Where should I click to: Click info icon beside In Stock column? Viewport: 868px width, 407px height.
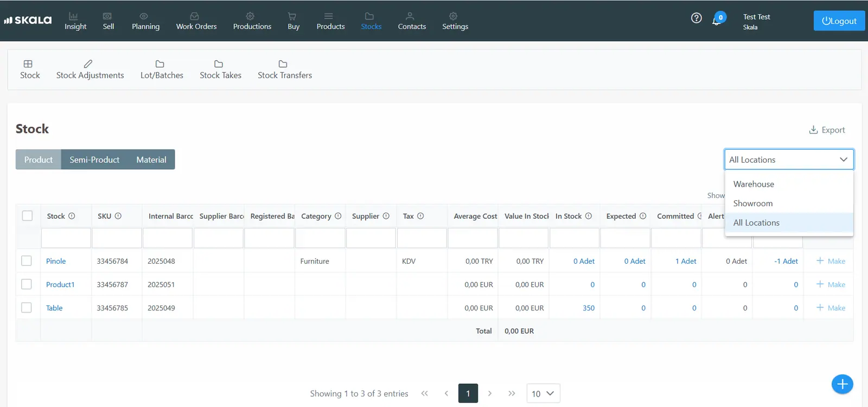[589, 216]
